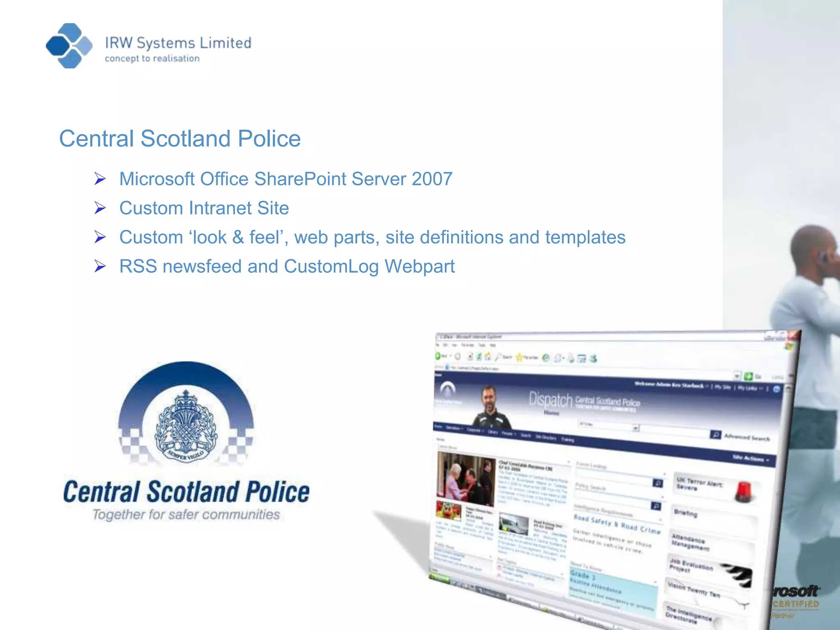Click the Favorites star icon
Viewport: 840px width, 630px height.
pyautogui.click(x=519, y=357)
